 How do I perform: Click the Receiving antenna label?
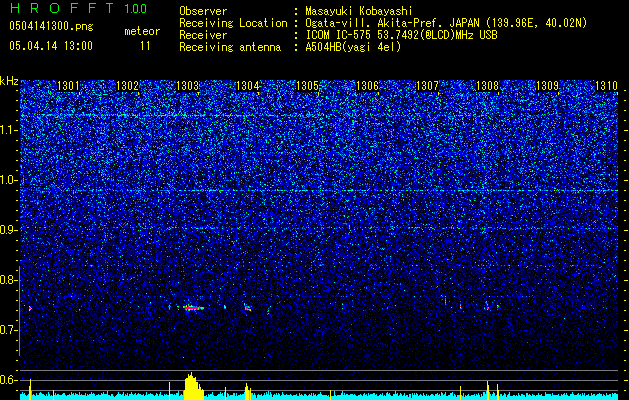point(230,47)
